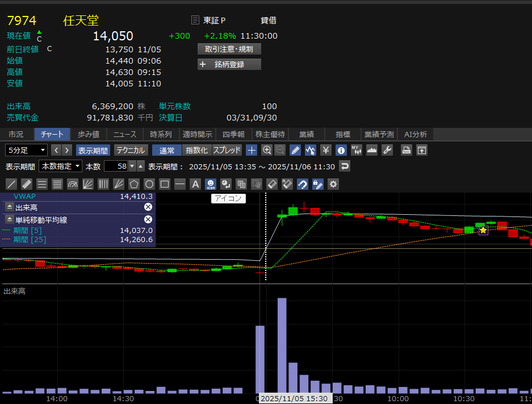Toggle the crosshair cursor button
This screenshot has width=532, height=404.
tap(252, 150)
